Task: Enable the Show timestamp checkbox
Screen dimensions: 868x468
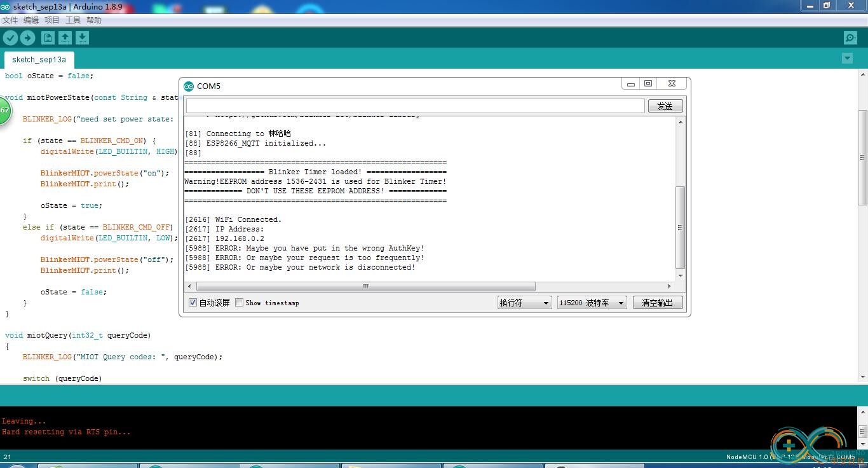Action: [x=239, y=303]
